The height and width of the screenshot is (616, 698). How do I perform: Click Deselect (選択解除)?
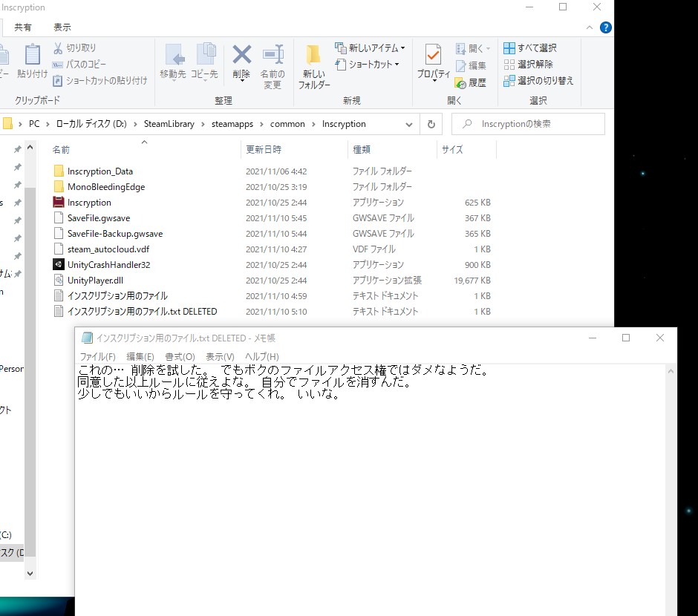point(528,65)
